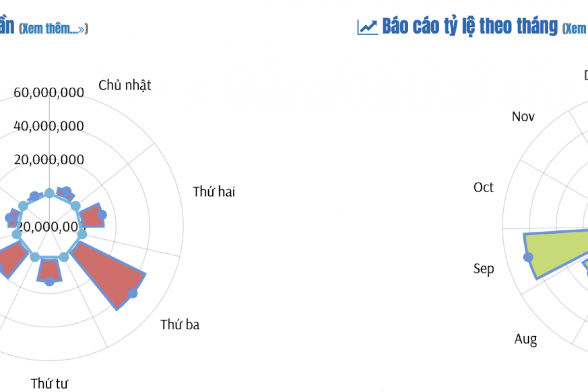Select the Thứ tư axis label
Image resolution: width=588 pixels, height=392 pixels.
click(x=49, y=383)
